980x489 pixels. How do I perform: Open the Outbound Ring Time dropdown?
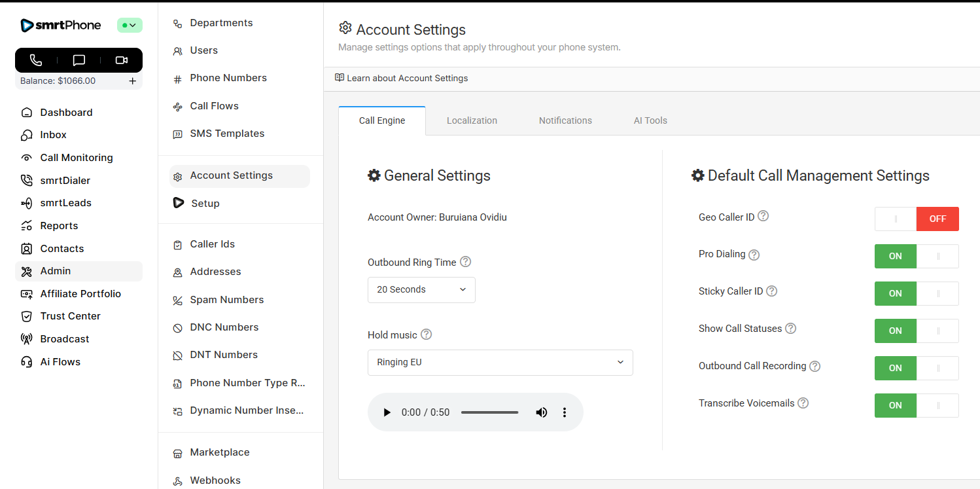tap(421, 290)
